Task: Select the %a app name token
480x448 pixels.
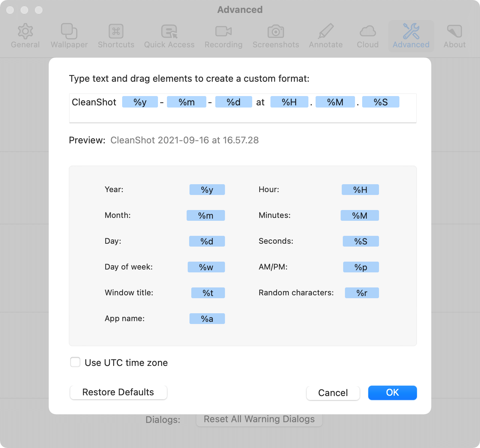Action: coord(207,319)
